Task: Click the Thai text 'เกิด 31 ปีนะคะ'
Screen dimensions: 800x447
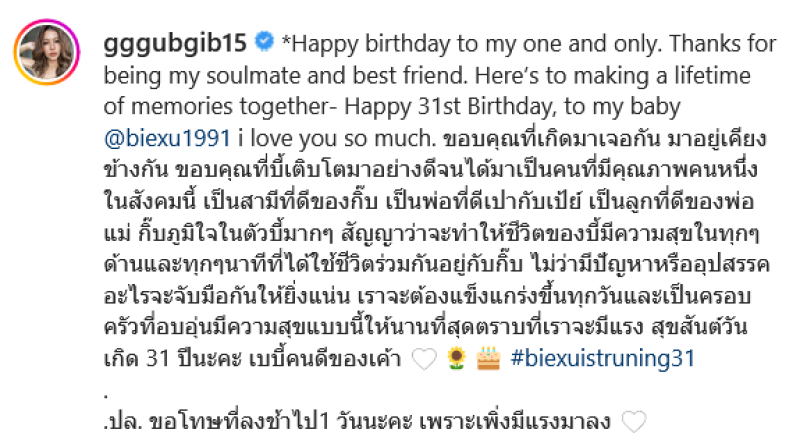Action: (x=172, y=358)
